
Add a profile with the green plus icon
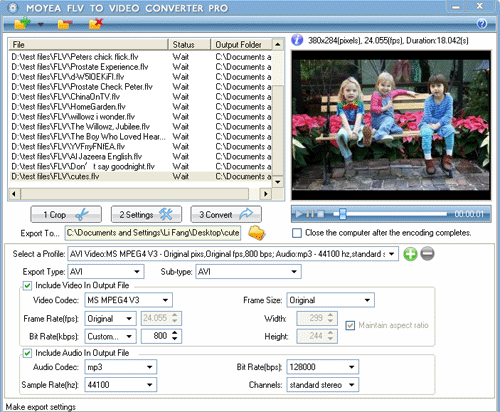(x=410, y=254)
